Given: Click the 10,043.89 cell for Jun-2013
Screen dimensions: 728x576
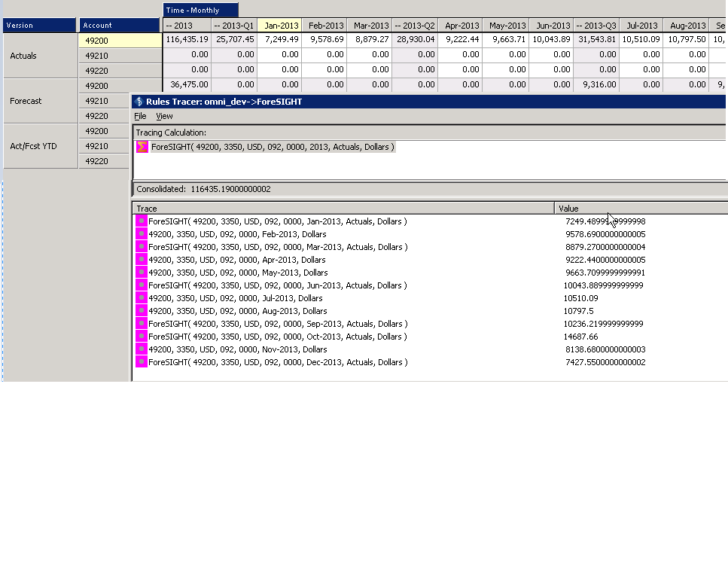Looking at the screenshot, I should tap(551, 39).
